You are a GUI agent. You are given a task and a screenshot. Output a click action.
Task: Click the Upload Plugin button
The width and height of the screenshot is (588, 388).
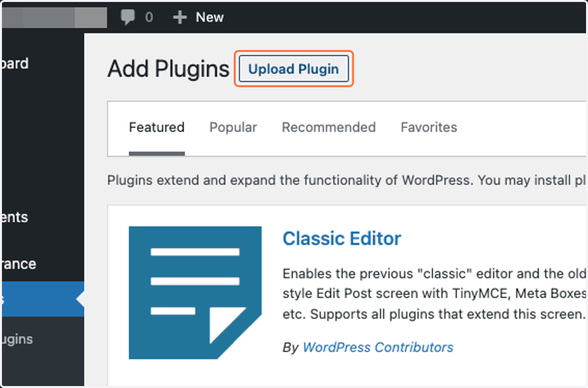pos(294,69)
